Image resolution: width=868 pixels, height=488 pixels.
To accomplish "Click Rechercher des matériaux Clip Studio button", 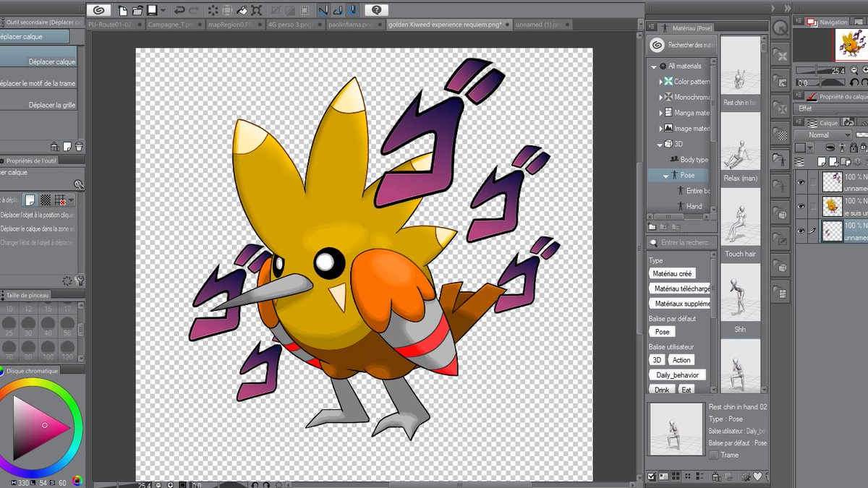I will (x=682, y=45).
